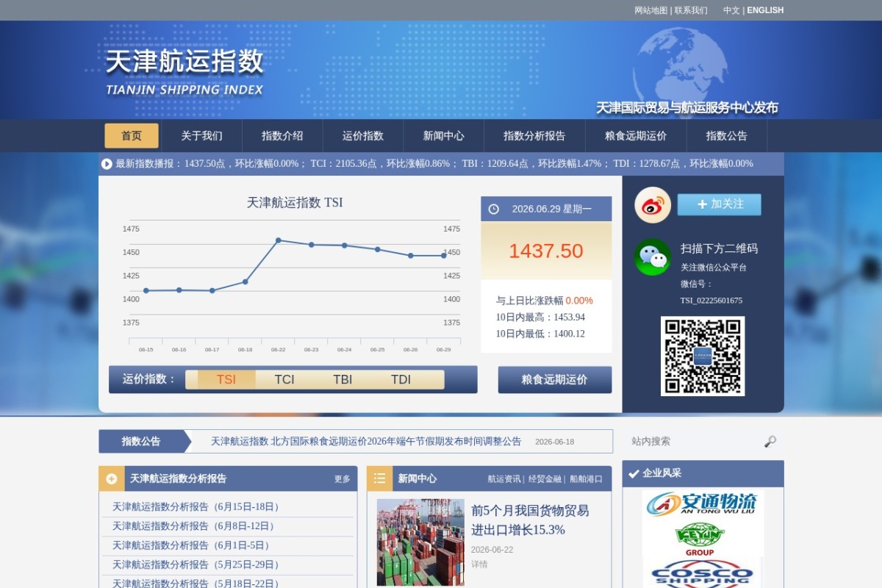Click the KEYUN GROUP logo

pos(700,539)
